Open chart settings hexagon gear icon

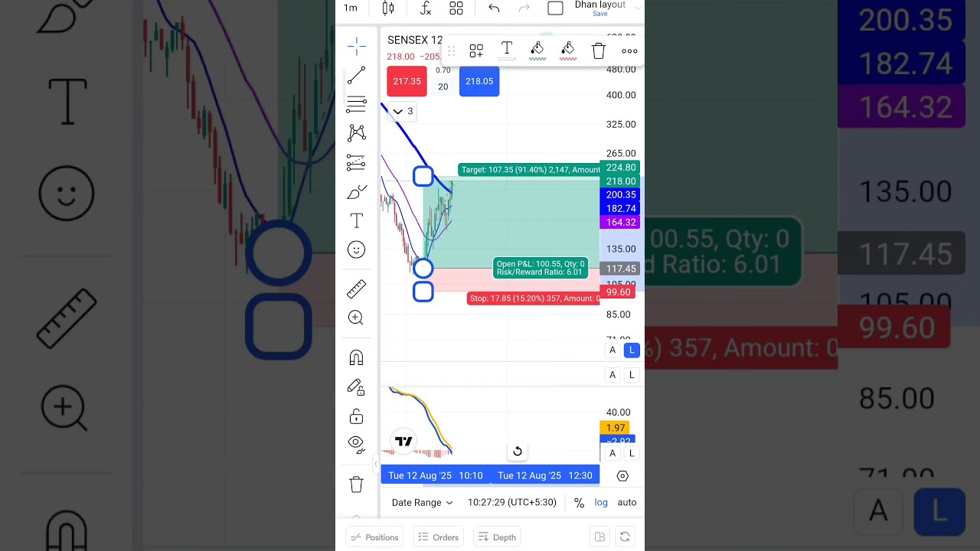click(x=622, y=476)
